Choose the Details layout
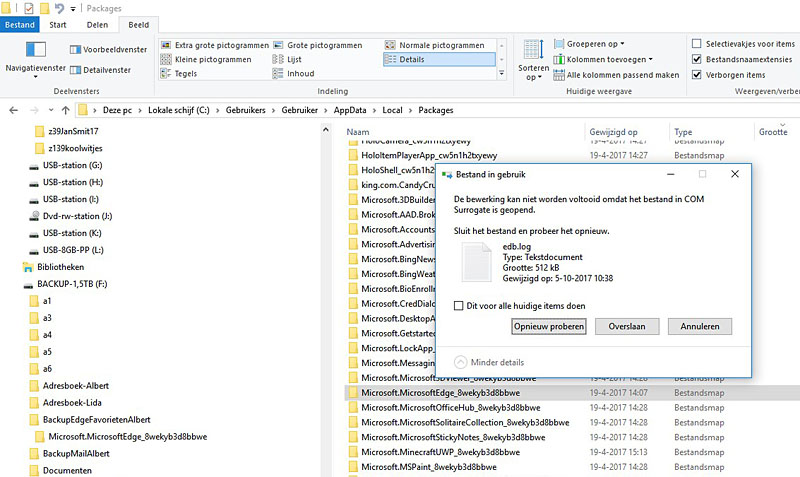 [x=439, y=59]
